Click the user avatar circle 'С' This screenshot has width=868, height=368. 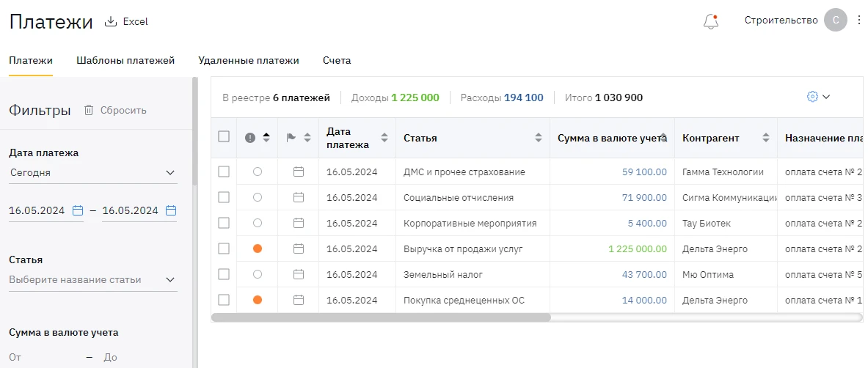(x=835, y=21)
